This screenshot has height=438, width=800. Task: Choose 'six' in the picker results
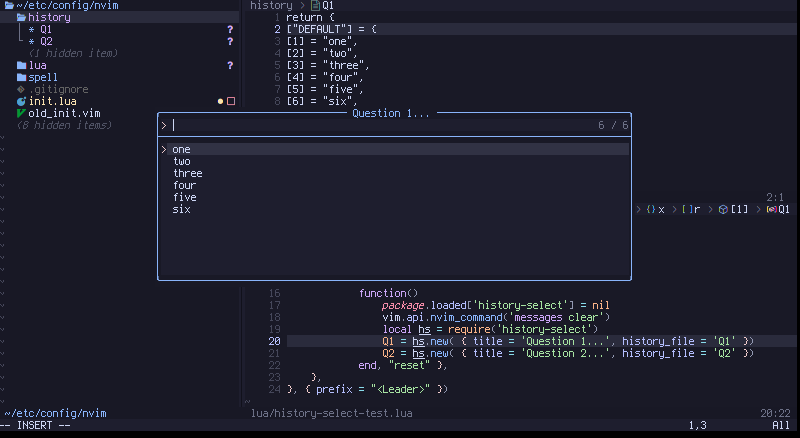182,209
